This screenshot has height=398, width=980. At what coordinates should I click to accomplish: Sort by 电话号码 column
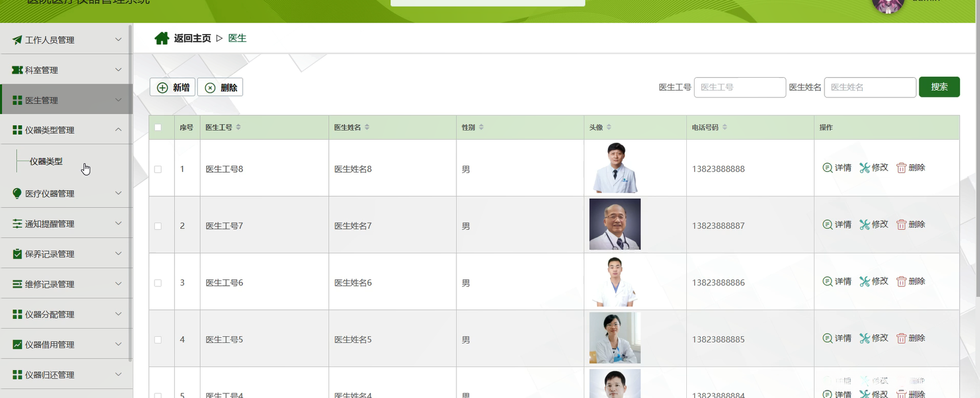[724, 127]
